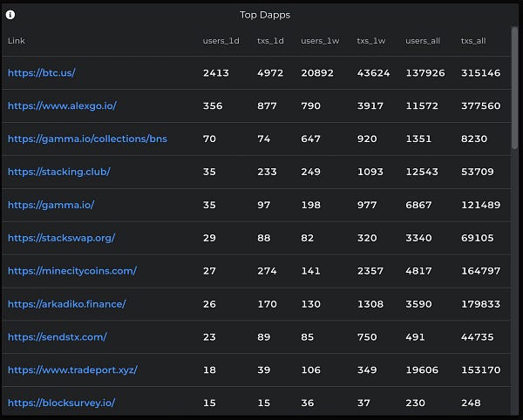This screenshot has width=523, height=420.
Task: Click the vertical scrollbar thumb of the table
Action: coord(514,88)
